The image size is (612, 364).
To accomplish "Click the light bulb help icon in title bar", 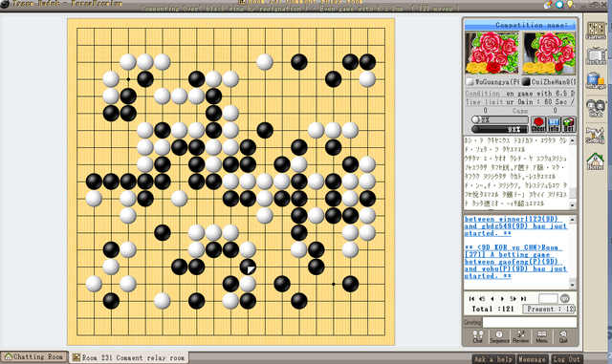I will point(571,4).
